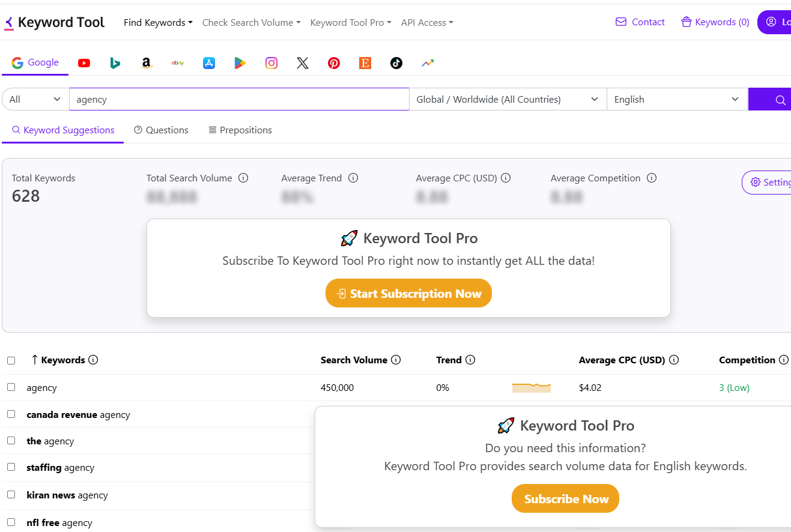This screenshot has height=532, width=791.
Task: Click the trend sparkline for 'agency'
Action: click(532, 387)
